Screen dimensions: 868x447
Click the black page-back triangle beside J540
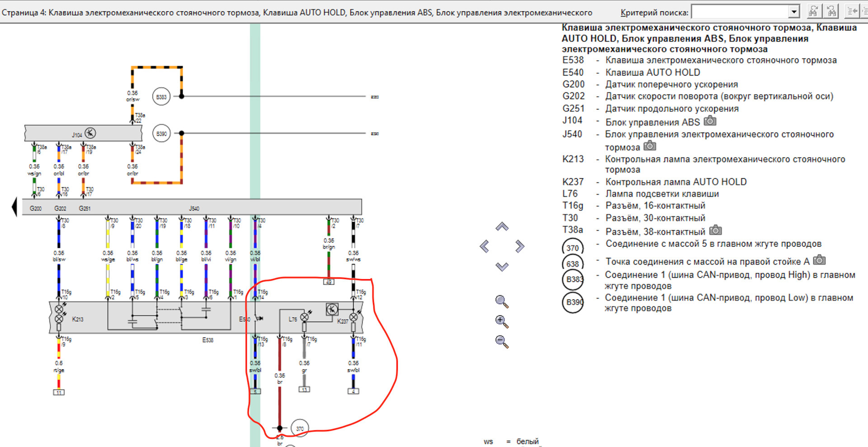pyautogui.click(x=14, y=207)
